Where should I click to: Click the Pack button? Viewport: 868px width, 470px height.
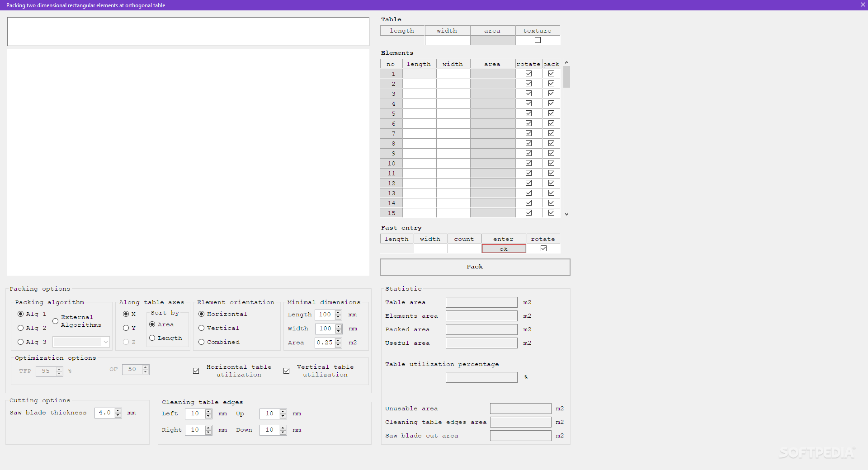475,267
